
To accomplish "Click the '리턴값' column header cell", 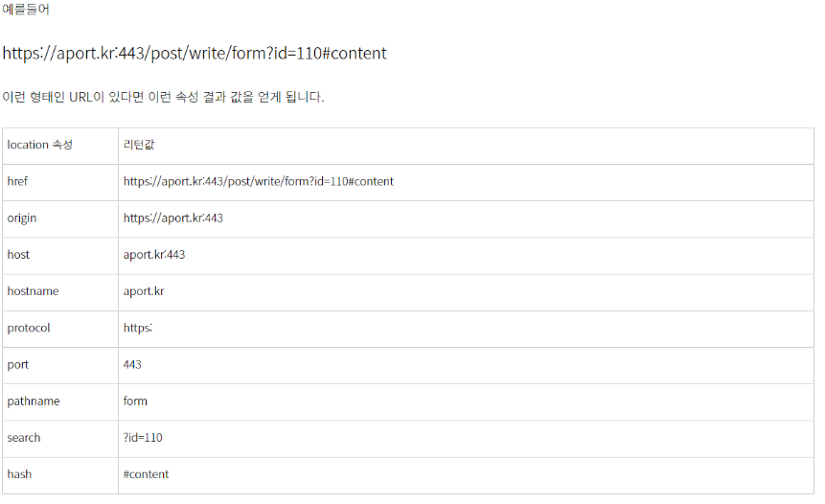I will point(466,146).
